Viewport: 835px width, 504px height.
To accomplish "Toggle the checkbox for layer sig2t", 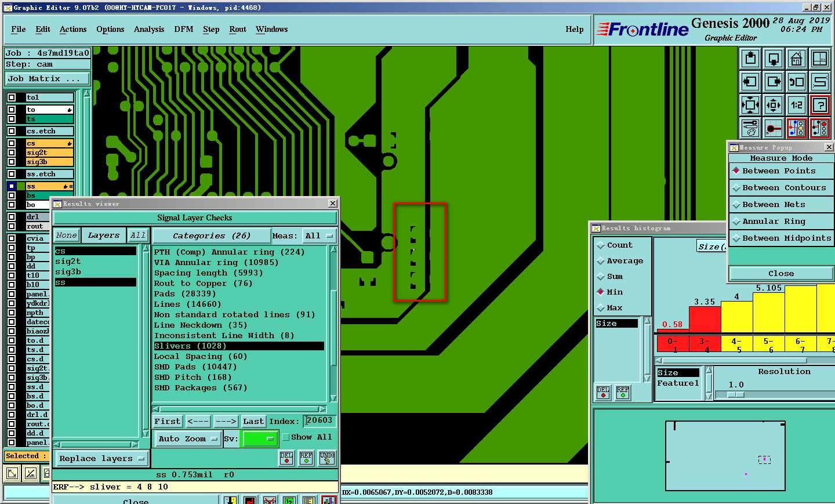I will (12, 153).
